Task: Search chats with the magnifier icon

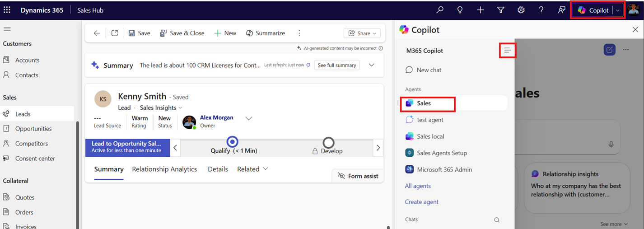Action: tap(497, 220)
